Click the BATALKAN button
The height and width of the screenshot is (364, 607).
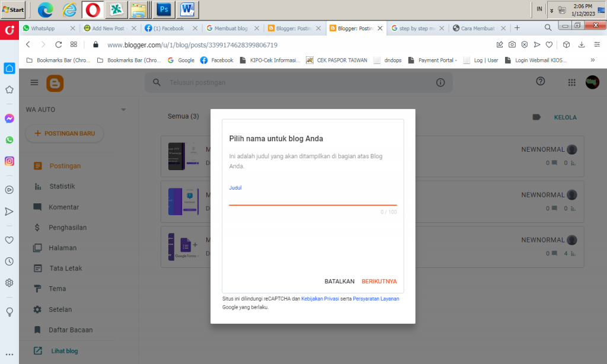(339, 282)
